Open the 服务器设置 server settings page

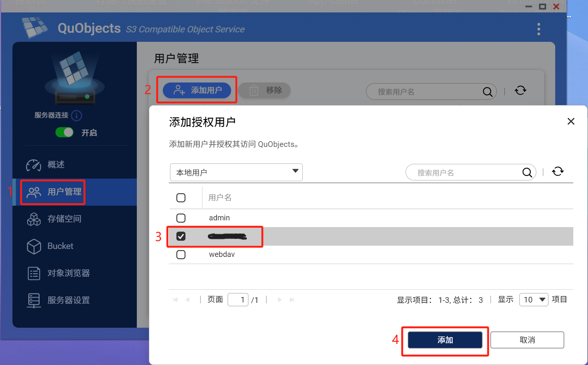point(75,300)
